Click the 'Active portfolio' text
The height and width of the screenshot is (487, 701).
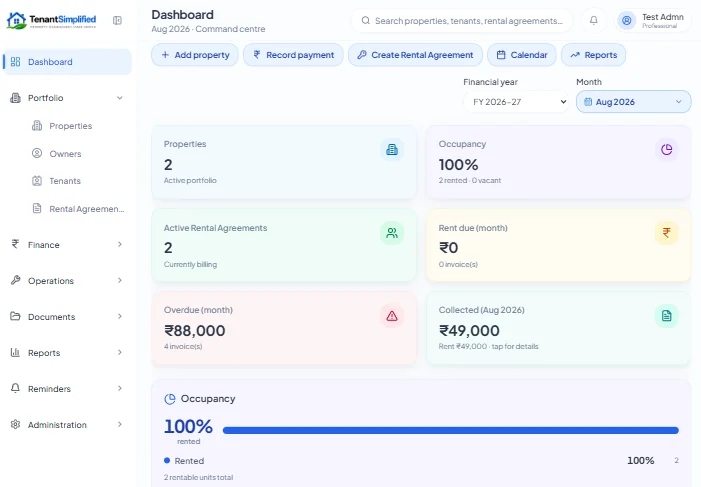[190, 181]
